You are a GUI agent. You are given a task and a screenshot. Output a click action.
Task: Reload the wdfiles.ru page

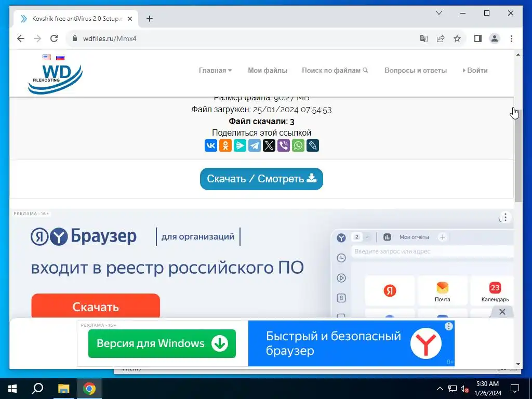click(x=54, y=38)
